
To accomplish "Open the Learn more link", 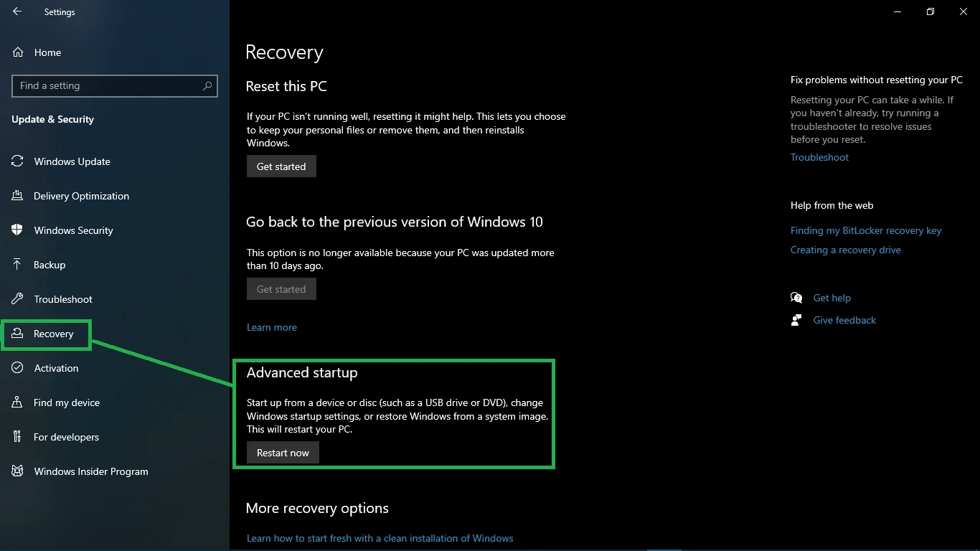I will coord(272,327).
